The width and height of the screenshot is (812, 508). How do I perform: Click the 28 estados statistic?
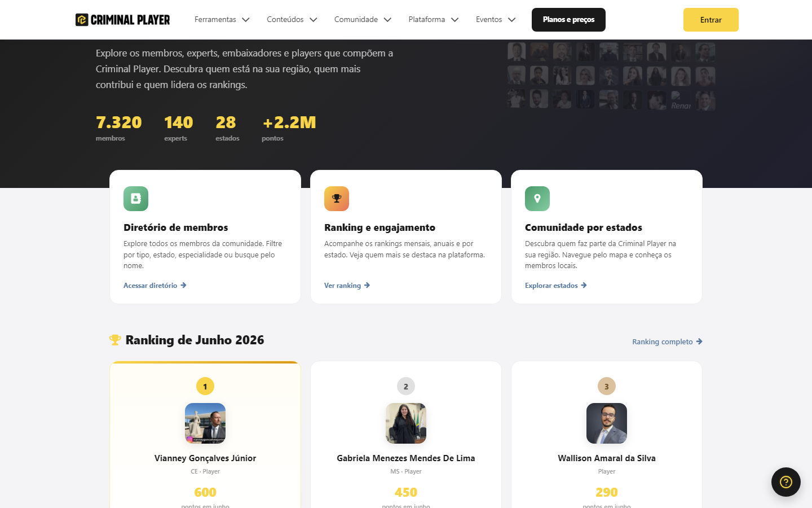coord(227,128)
